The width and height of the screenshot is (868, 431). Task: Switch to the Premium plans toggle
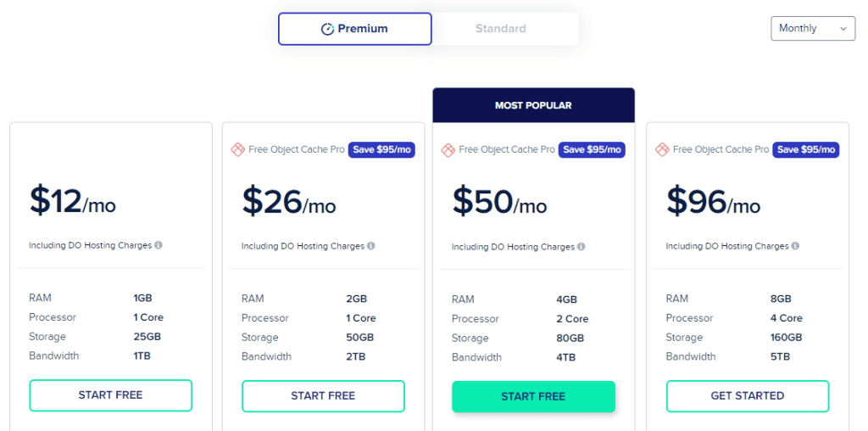click(x=355, y=29)
